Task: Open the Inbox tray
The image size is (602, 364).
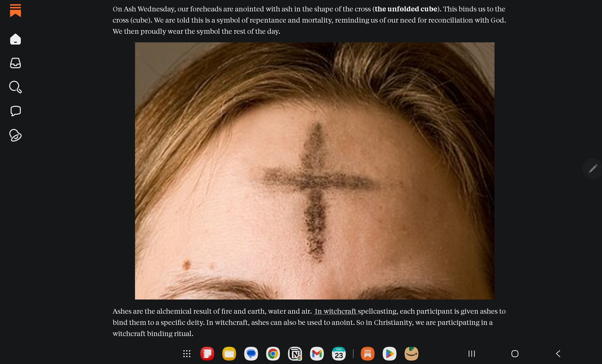Action: click(15, 63)
